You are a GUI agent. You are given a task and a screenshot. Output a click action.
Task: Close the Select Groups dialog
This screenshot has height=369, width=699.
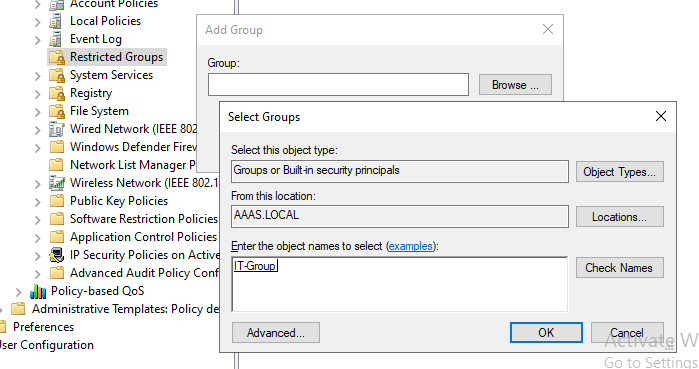pyautogui.click(x=661, y=116)
